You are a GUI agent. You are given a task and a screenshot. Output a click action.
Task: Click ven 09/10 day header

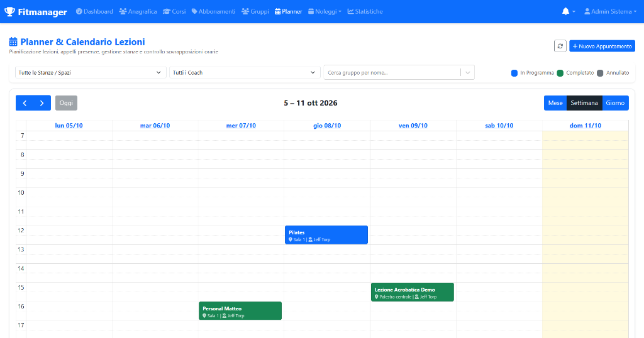[x=413, y=126]
